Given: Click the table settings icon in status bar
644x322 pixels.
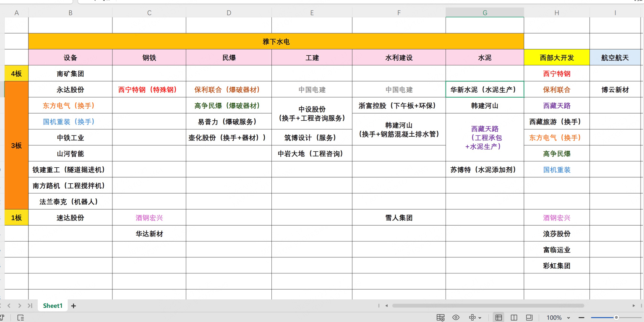Looking at the screenshot, I should tap(440, 318).
